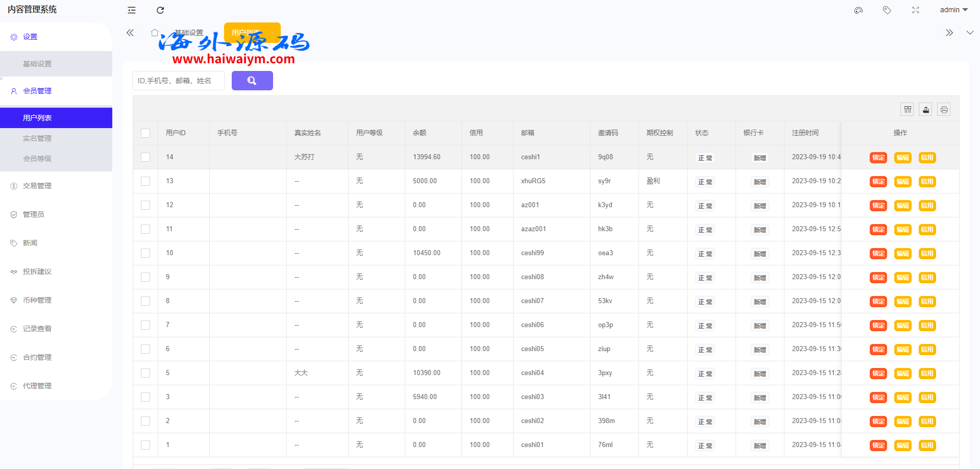Open the admin user dropdown
Screen dimensions: 980x469
point(953,10)
